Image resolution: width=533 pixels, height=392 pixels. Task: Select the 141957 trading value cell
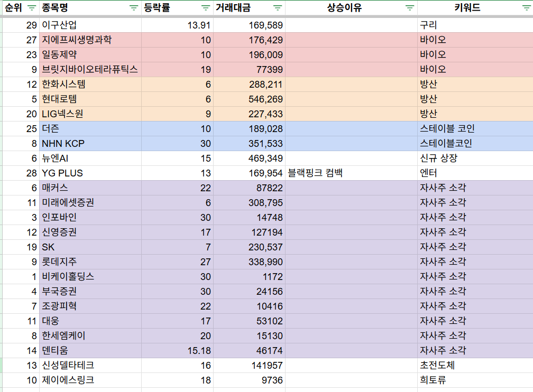pyautogui.click(x=249, y=366)
